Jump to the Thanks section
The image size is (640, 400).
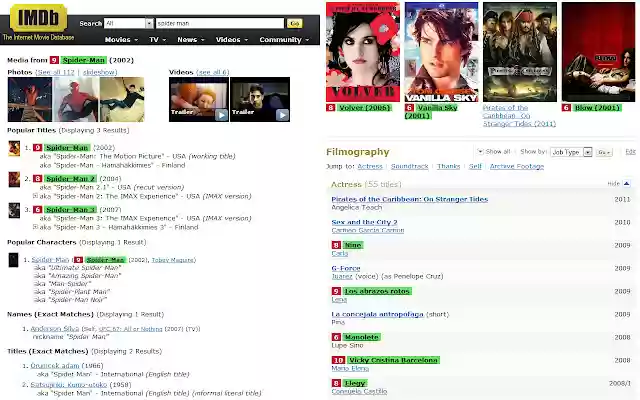pyautogui.click(x=448, y=167)
